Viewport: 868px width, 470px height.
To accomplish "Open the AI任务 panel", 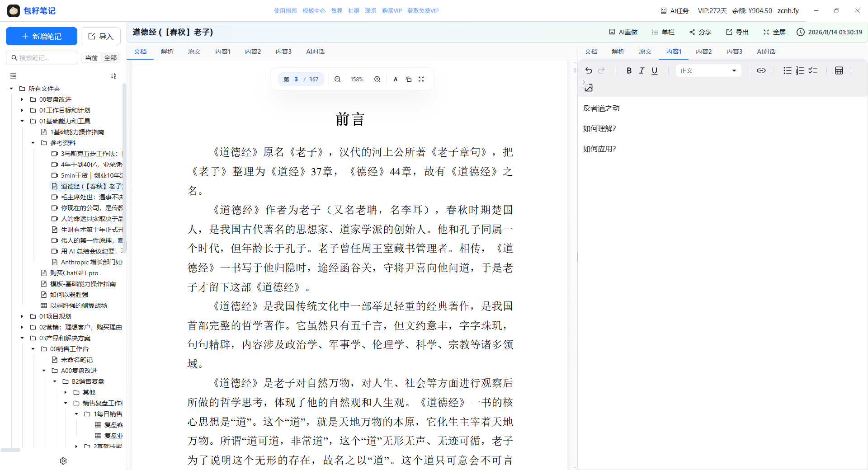I will [x=675, y=11].
